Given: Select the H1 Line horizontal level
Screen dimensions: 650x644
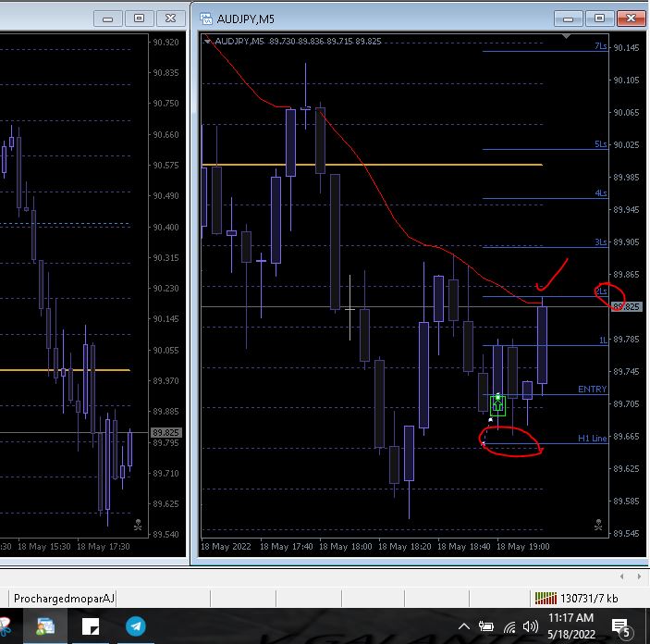Looking at the screenshot, I should 592,439.
